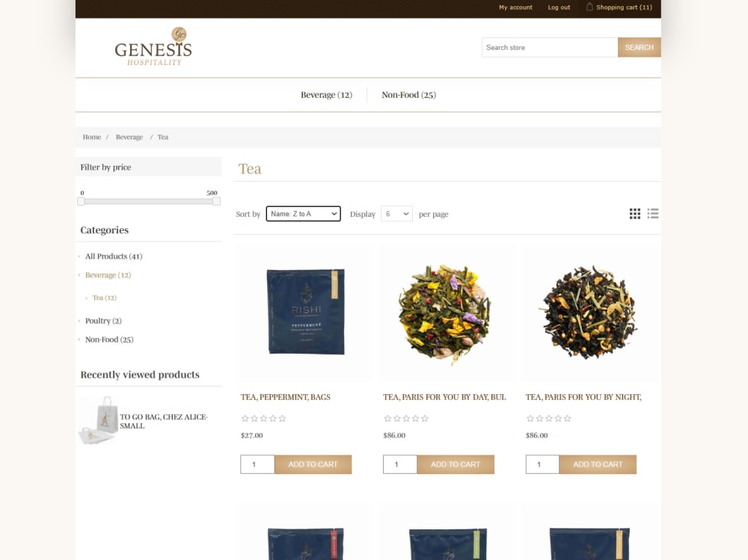
Task: Rate Tea, Paris For You By Night stars
Action: 548,419
